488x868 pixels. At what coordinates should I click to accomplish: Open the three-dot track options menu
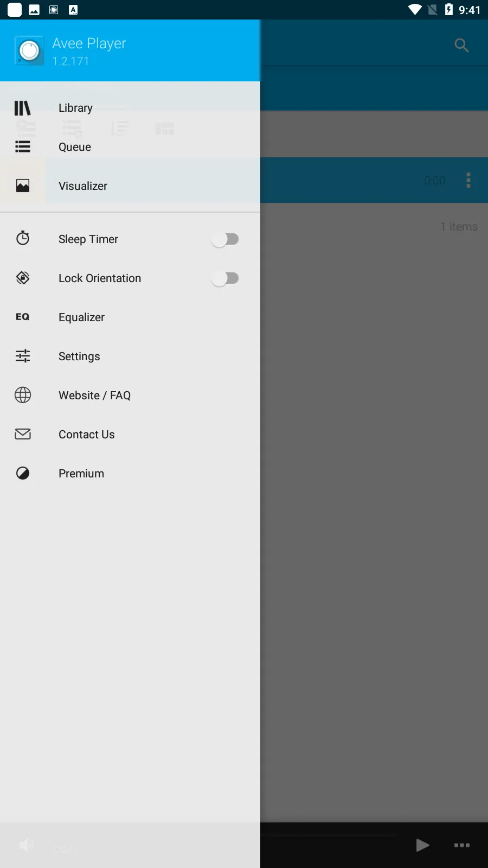click(468, 180)
